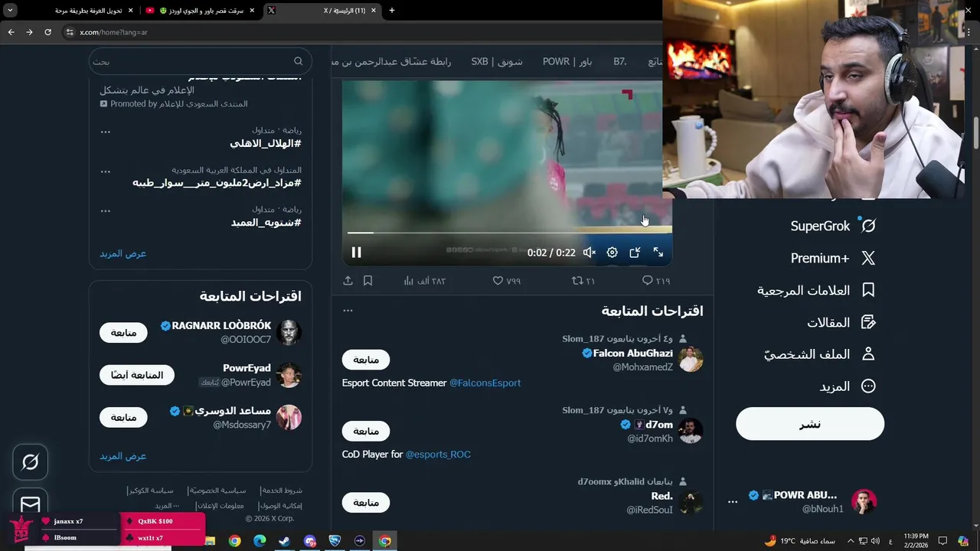980x551 pixels.
Task: View site information icon in address bar
Action: pyautogui.click(x=70, y=32)
